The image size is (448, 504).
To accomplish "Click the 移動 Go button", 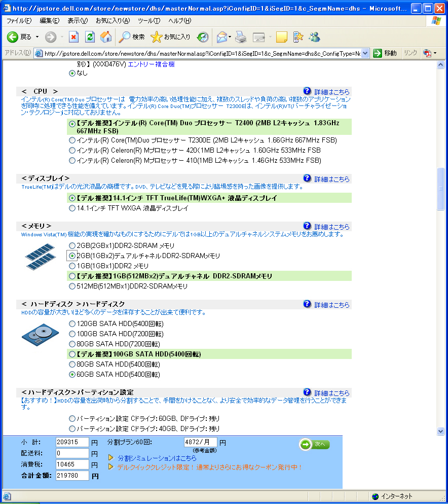I will click(x=385, y=53).
